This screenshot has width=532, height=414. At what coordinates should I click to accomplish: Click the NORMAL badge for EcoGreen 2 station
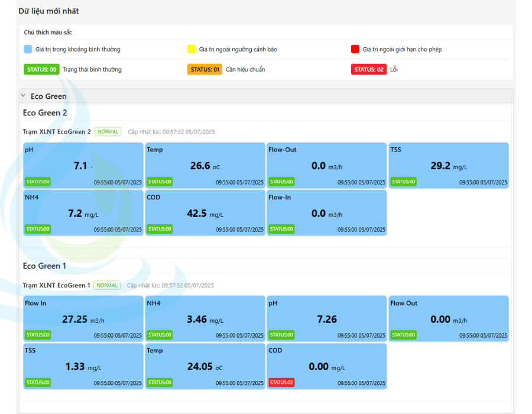click(108, 132)
